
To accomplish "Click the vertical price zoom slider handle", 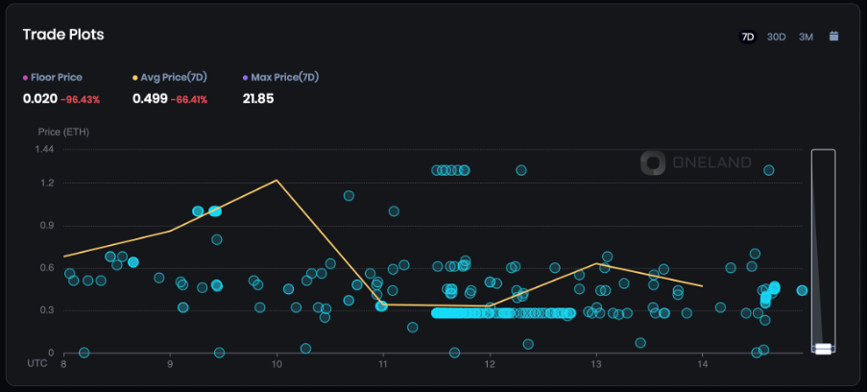I will [823, 349].
